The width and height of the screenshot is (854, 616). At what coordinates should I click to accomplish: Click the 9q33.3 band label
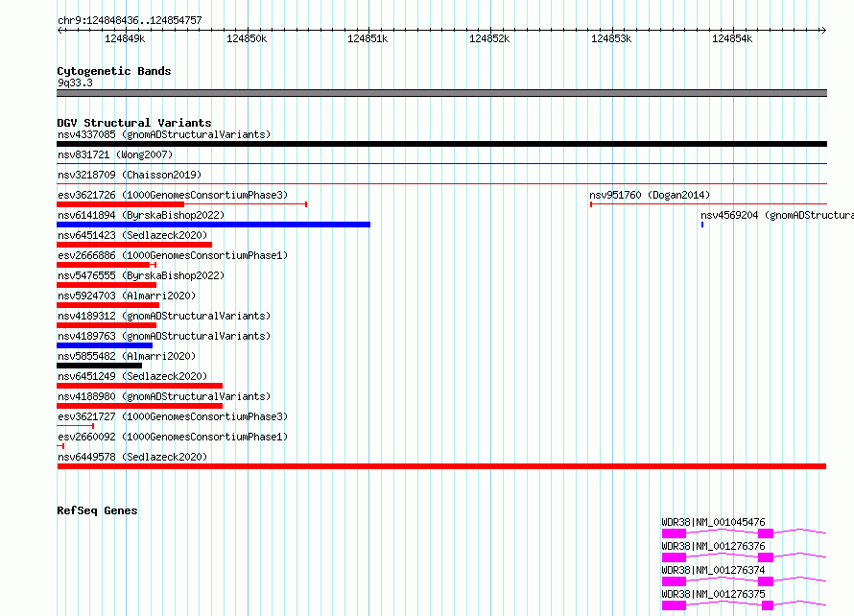pos(75,83)
